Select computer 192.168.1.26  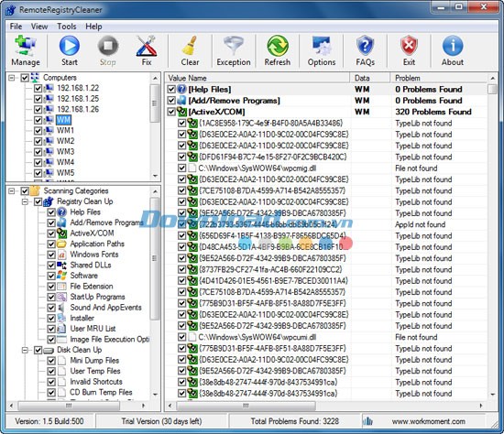[x=78, y=109]
